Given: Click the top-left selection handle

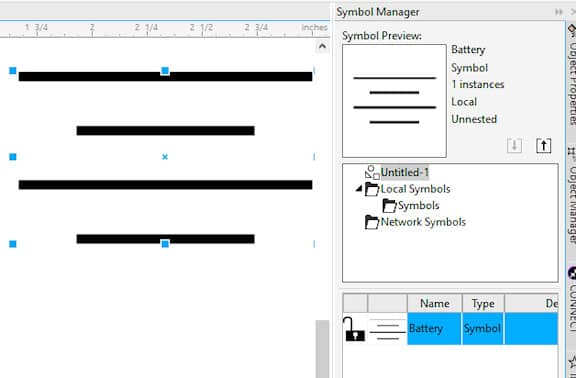Looking at the screenshot, I should [x=13, y=71].
